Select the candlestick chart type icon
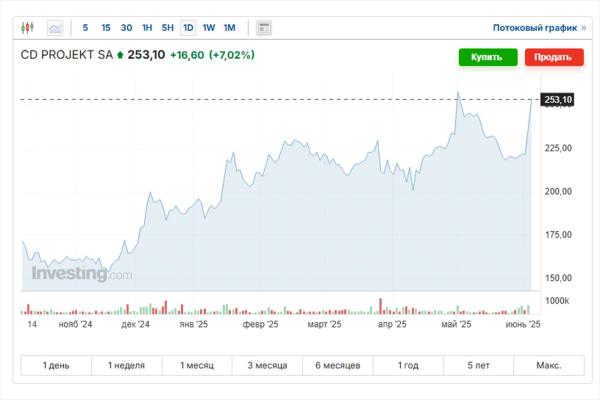 point(27,28)
